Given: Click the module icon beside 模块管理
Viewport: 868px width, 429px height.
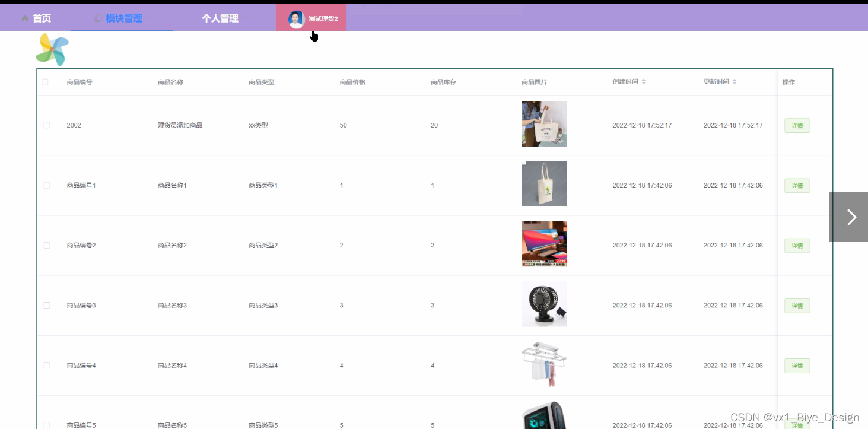Looking at the screenshot, I should pyautogui.click(x=98, y=18).
